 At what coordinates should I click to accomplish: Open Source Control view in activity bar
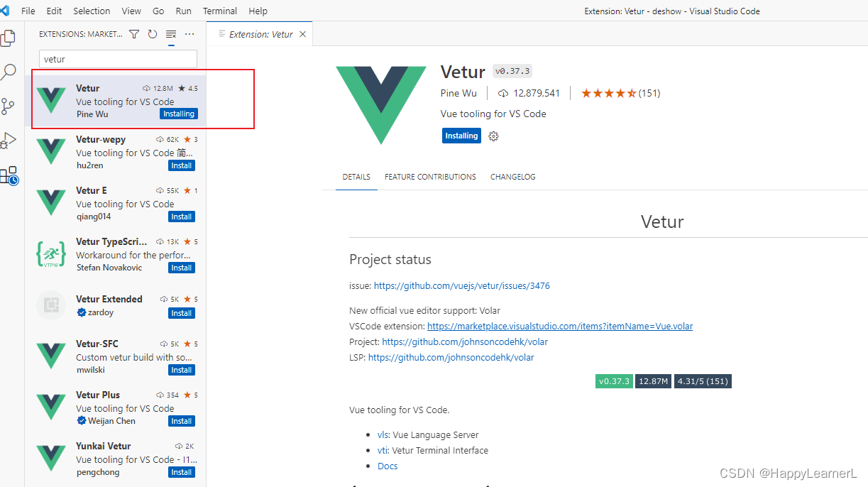8,106
